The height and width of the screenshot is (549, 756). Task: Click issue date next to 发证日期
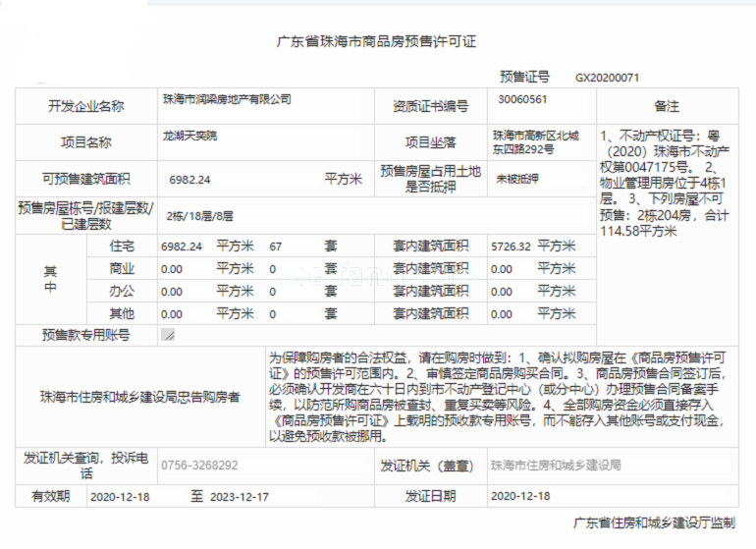pos(520,496)
